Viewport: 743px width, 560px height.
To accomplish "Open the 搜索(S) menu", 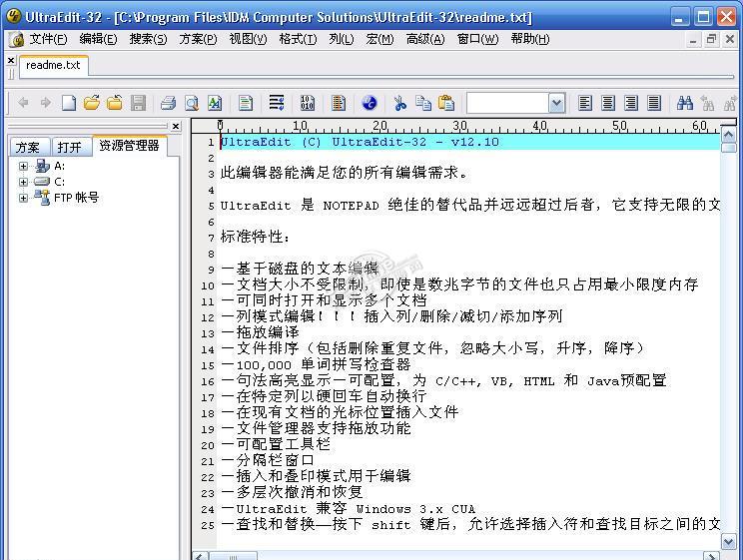I will coord(149,39).
